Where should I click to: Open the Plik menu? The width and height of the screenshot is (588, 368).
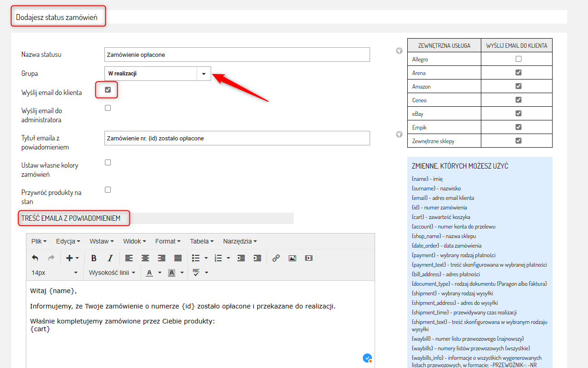38,241
